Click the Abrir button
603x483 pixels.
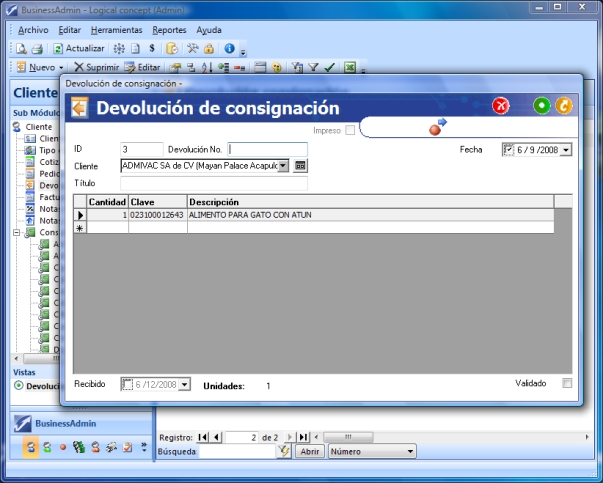pyautogui.click(x=310, y=452)
